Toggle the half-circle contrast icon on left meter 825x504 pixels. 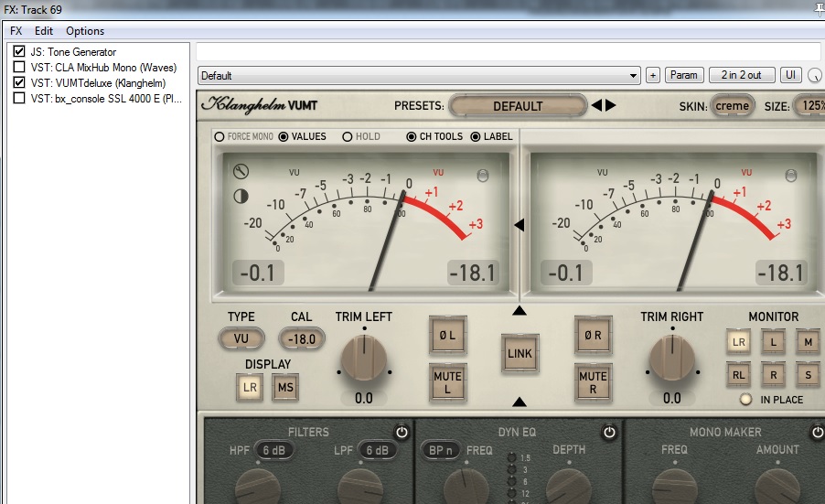pos(241,197)
